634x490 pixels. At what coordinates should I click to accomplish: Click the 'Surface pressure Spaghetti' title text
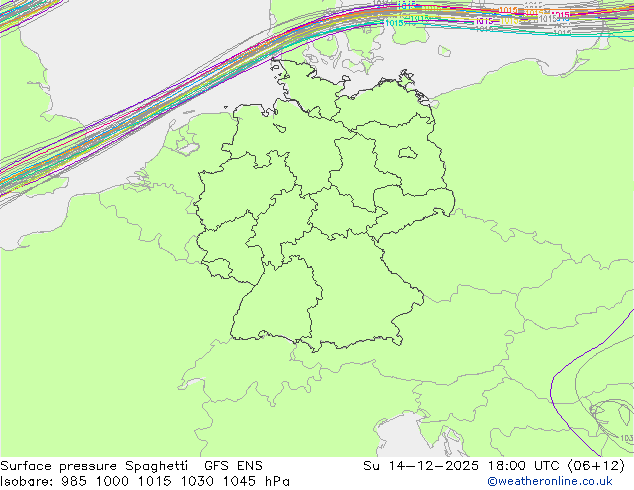tap(94, 466)
